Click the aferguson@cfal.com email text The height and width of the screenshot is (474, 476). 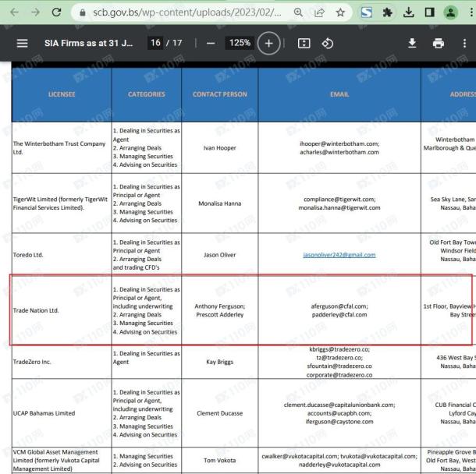click(339, 306)
